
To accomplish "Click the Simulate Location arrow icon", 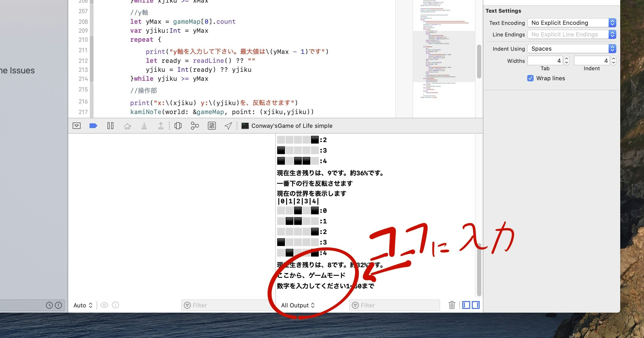I will tap(228, 126).
